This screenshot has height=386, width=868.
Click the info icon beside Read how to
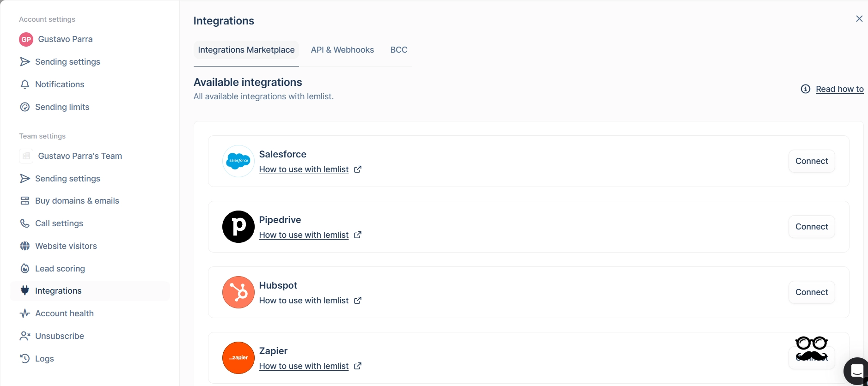(x=806, y=89)
